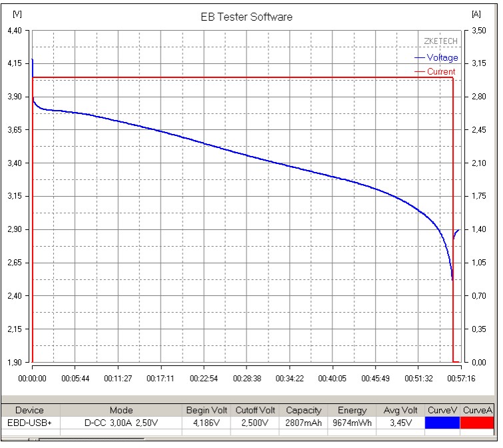503x448 pixels.
Task: Click the 3,45V average voltage cell
Action: click(400, 423)
